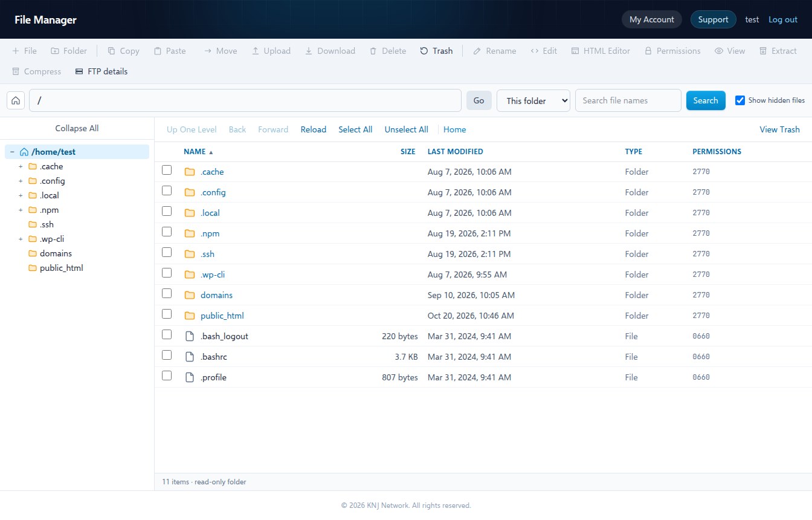Click the new Folder toolbar button

(x=69, y=51)
